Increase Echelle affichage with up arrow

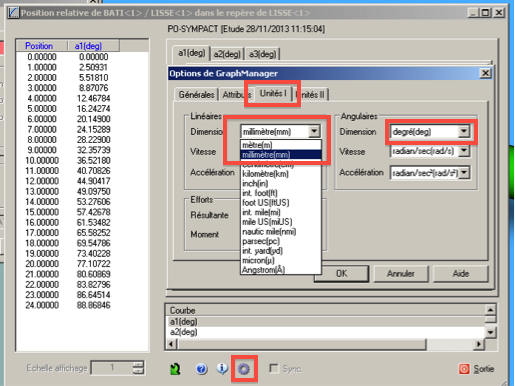coord(138,364)
